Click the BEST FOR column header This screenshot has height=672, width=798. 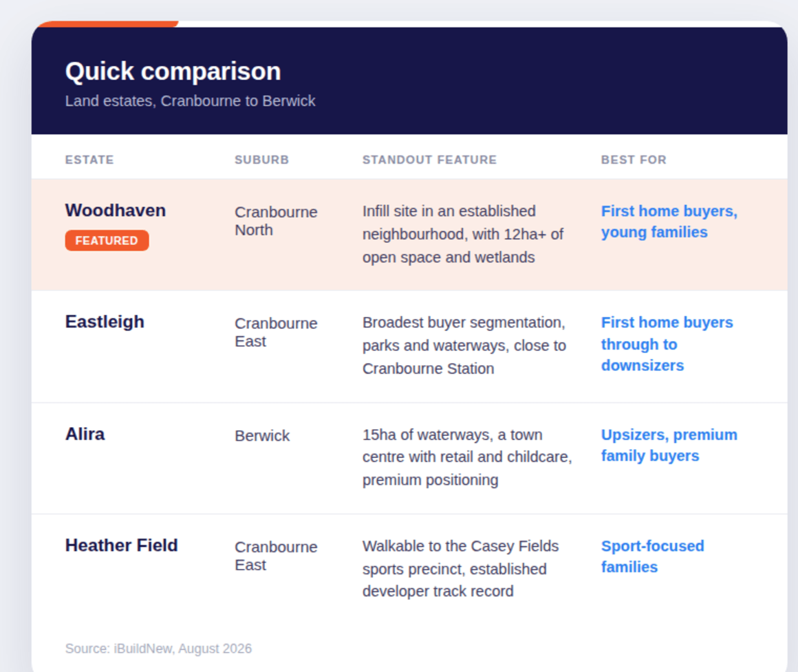[x=634, y=160]
